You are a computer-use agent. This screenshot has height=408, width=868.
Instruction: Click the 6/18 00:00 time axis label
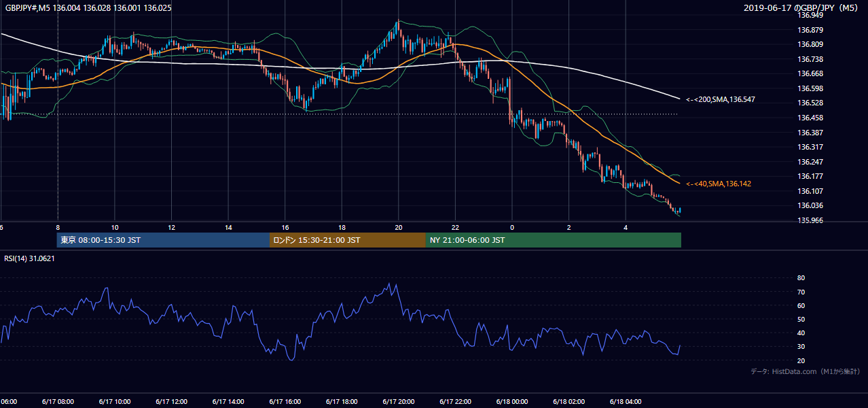click(x=512, y=401)
